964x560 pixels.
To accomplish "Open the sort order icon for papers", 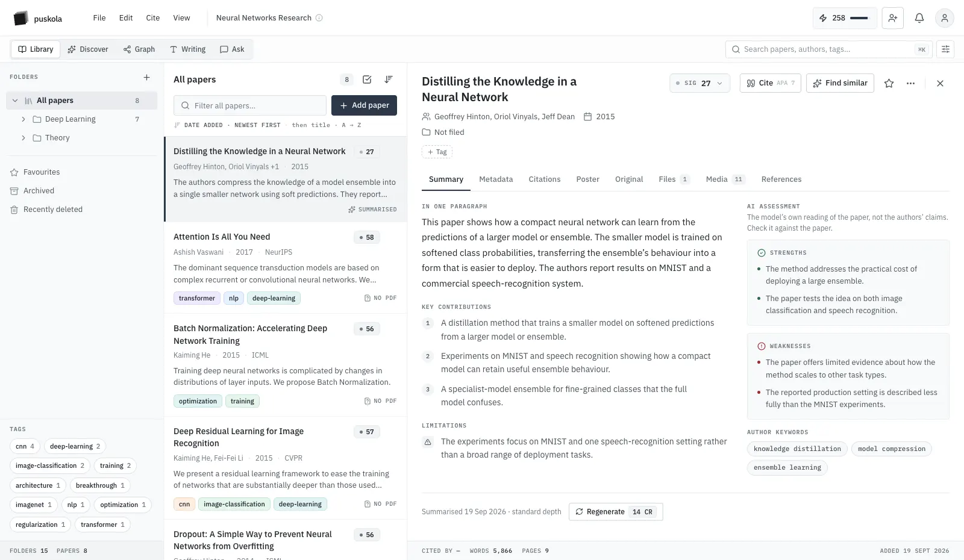I will click(389, 79).
